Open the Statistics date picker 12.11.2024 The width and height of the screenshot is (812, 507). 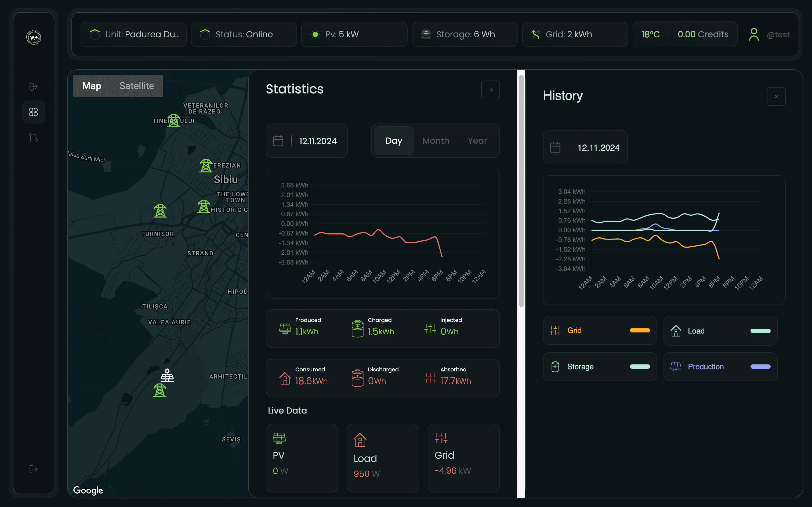pos(306,141)
